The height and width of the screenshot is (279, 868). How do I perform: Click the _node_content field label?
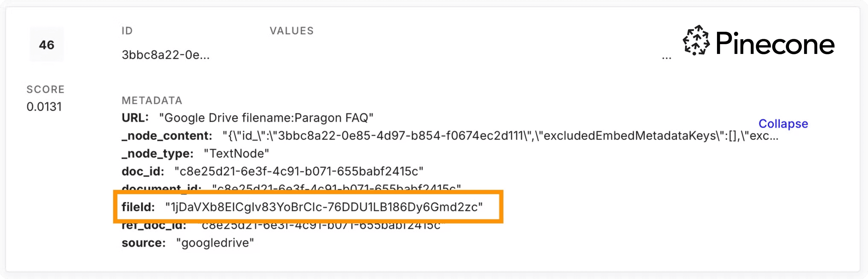click(167, 136)
